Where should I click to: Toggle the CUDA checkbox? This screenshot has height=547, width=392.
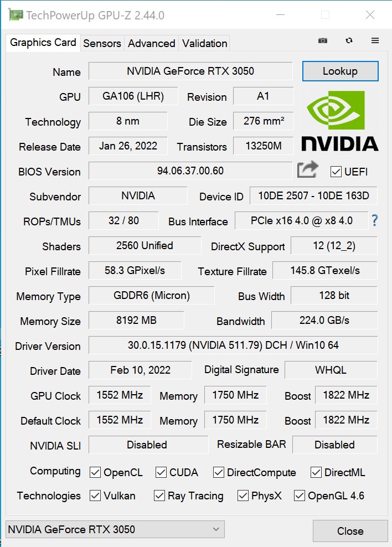coord(161,472)
